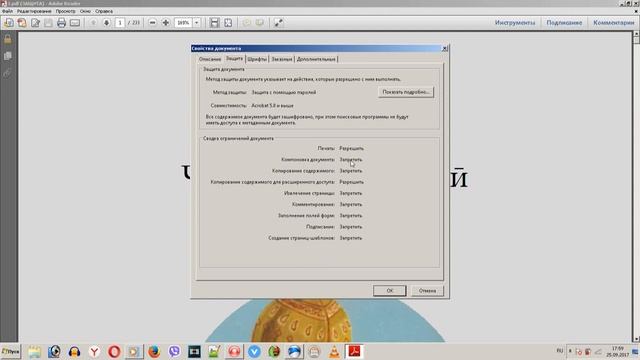Click the RU language indicator in tray
Viewport: 640px width, 360px height.
[x=560, y=351]
